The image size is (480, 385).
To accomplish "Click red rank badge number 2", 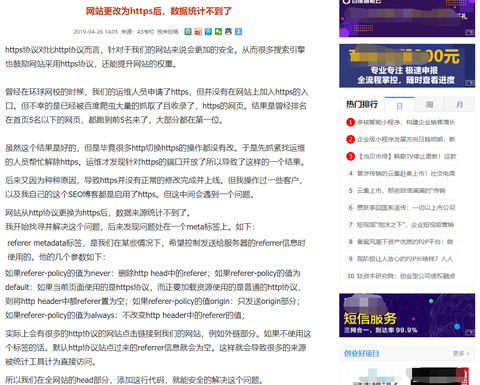I will click(350, 139).
